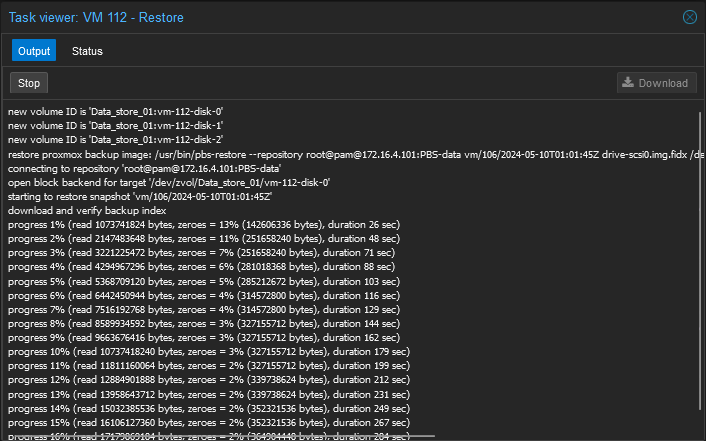
Task: Click the 'Task viewer: VM 112 - Restore' title
Action: pos(96,18)
